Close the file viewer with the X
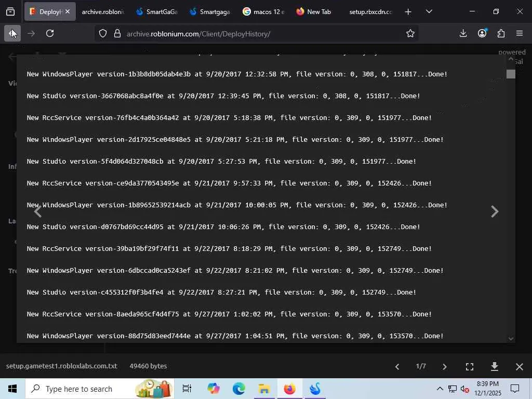 [x=520, y=366]
